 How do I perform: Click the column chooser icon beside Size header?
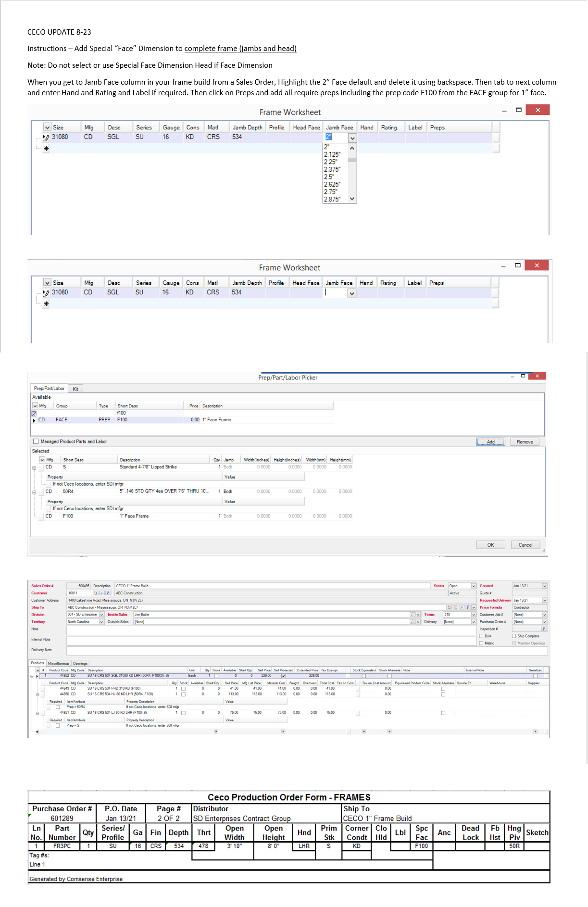(47, 127)
